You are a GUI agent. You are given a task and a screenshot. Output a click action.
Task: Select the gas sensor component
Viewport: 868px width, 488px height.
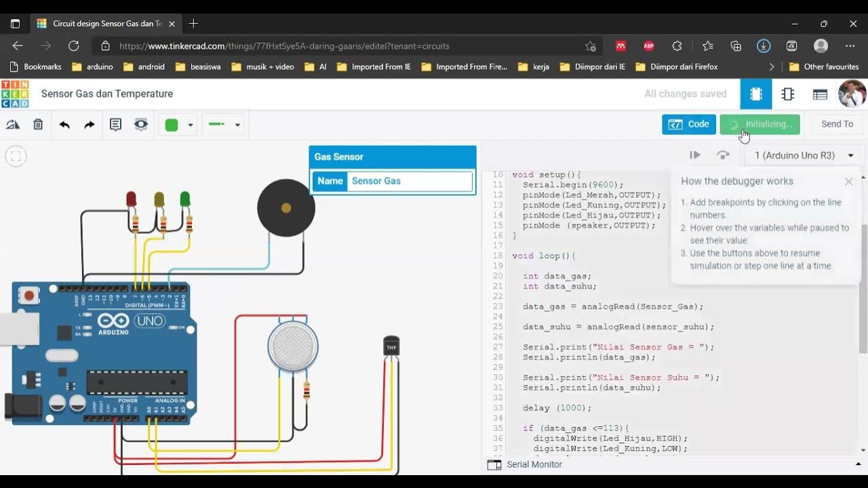[293, 346]
